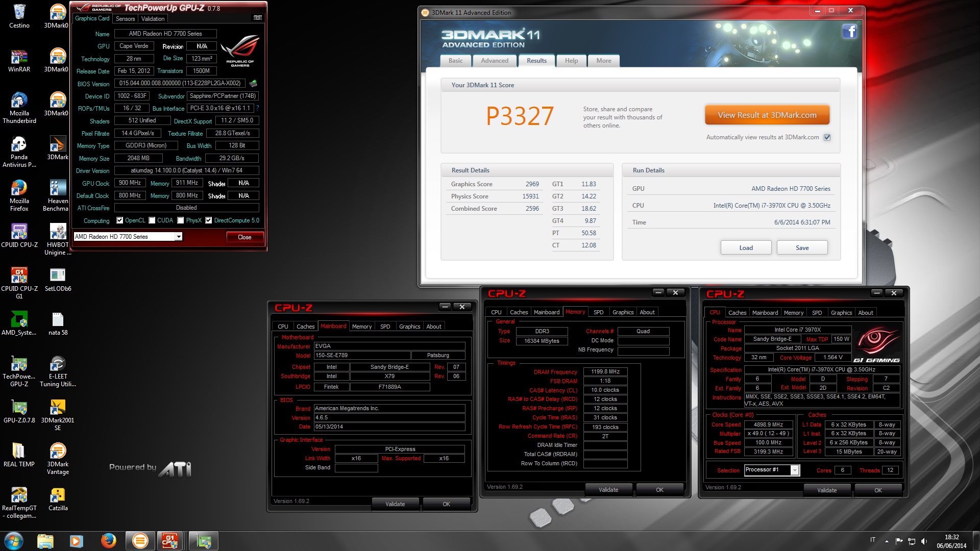Open SetLODb6 desktop icon
The image size is (980, 551).
[58, 280]
